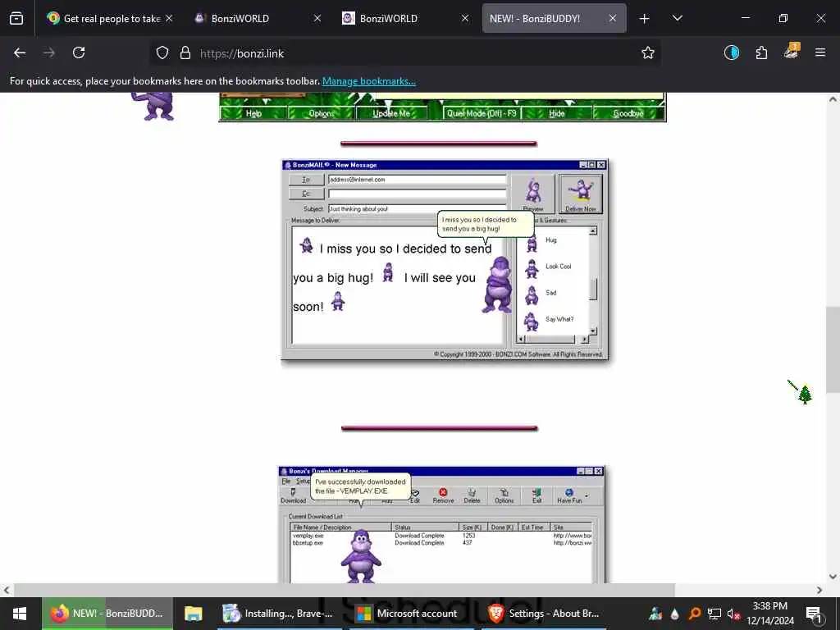
Task: Click the Cc: button in BonziMAIL window
Action: (x=306, y=194)
